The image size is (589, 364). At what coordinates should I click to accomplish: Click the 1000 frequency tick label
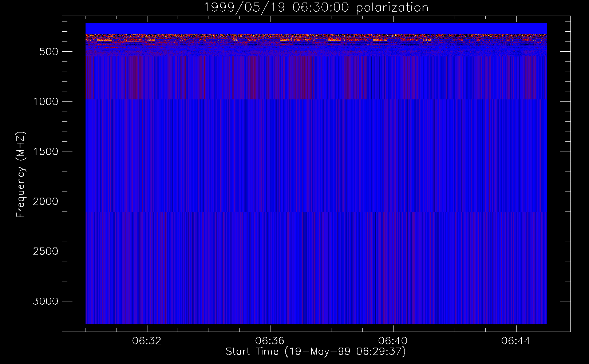point(46,102)
